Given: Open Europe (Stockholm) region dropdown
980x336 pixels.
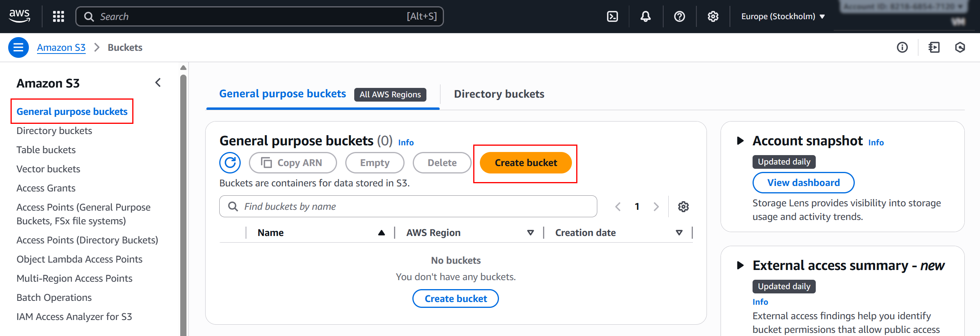Looking at the screenshot, I should click(x=783, y=16).
